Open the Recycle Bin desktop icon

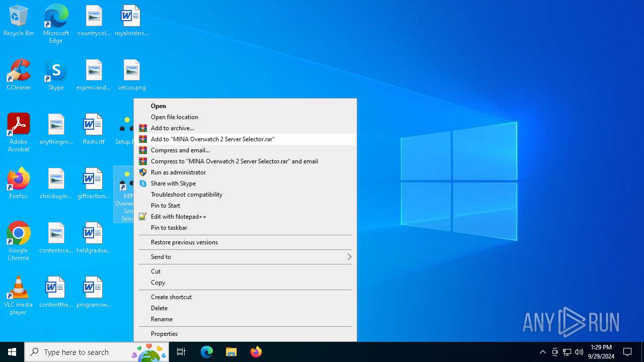tap(19, 21)
